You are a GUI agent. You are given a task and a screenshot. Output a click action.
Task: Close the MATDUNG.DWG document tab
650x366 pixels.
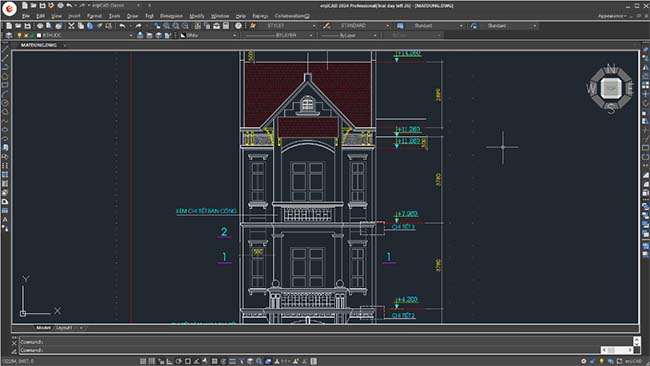click(x=65, y=45)
